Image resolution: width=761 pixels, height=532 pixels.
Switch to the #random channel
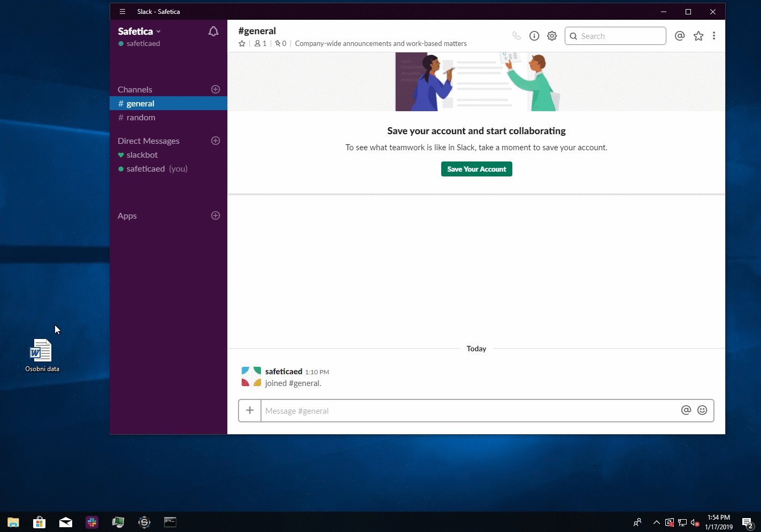(141, 118)
